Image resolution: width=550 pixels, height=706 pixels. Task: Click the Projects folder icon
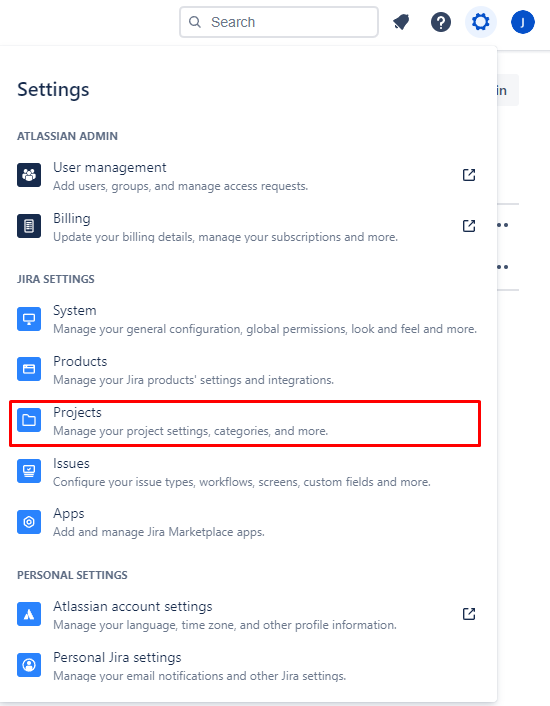tap(29, 420)
